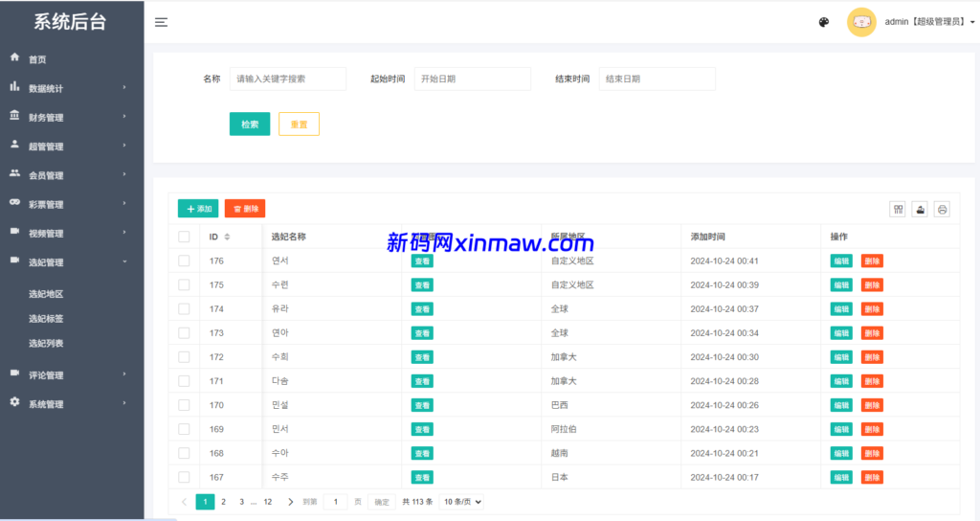Click 查看 button in row ID 173

(x=422, y=333)
